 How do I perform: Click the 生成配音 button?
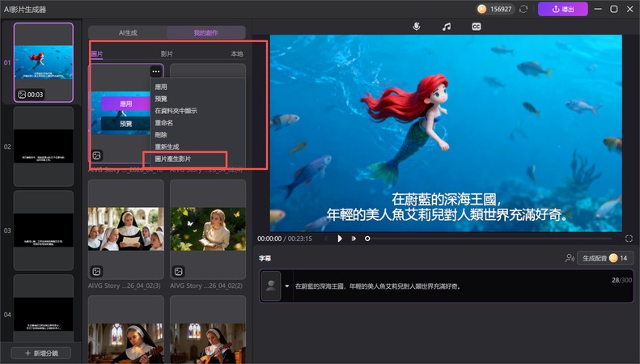pos(605,258)
